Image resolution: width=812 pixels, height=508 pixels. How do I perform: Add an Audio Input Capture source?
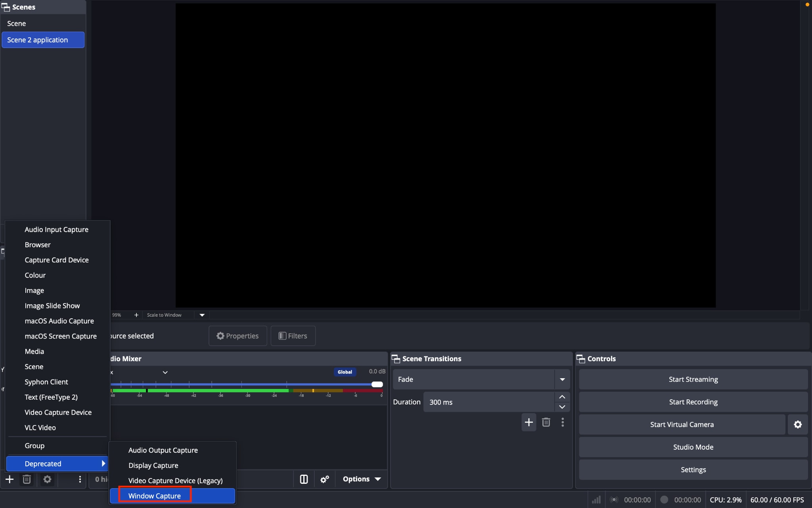(x=57, y=229)
